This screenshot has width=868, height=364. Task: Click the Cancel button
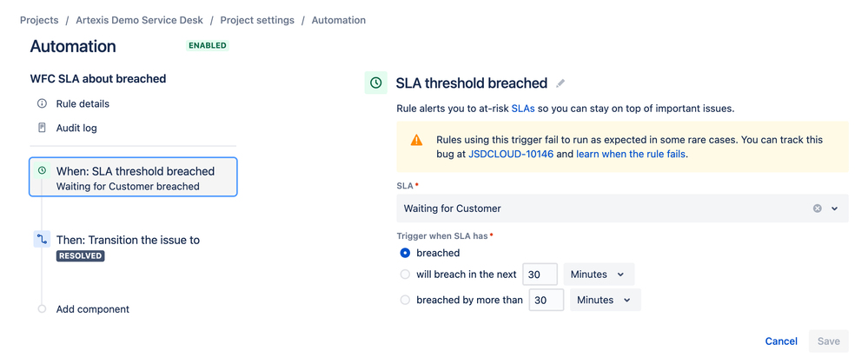(x=781, y=341)
